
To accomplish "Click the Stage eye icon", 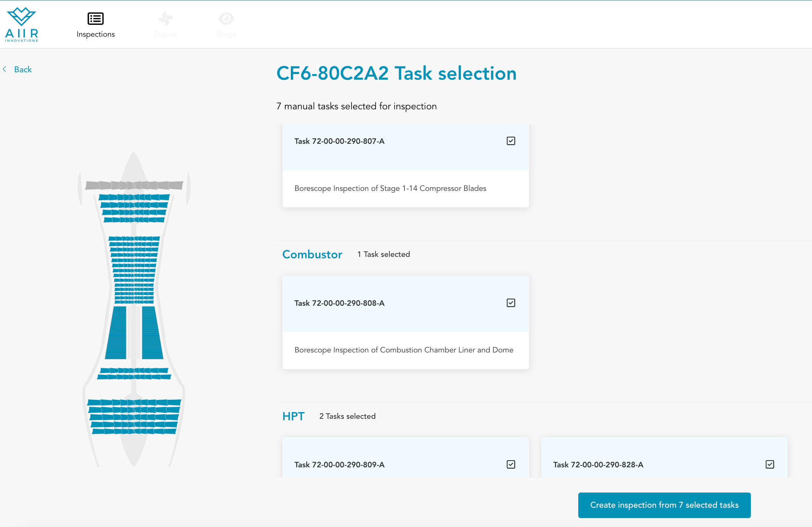I will pyautogui.click(x=226, y=19).
